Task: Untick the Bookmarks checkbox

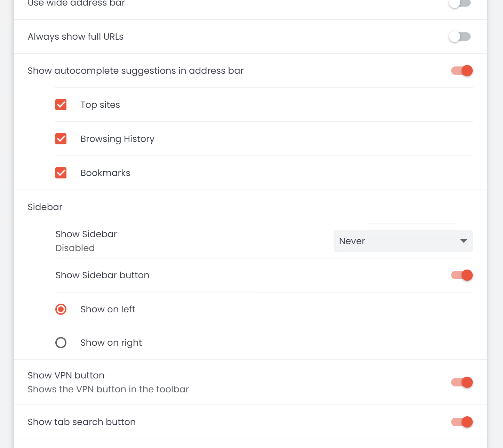Action: [61, 173]
